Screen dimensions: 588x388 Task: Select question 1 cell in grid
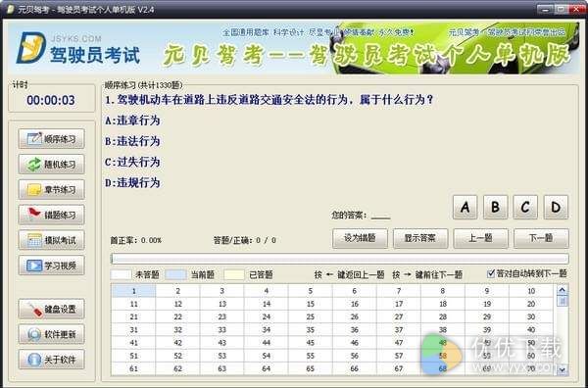[134, 291]
